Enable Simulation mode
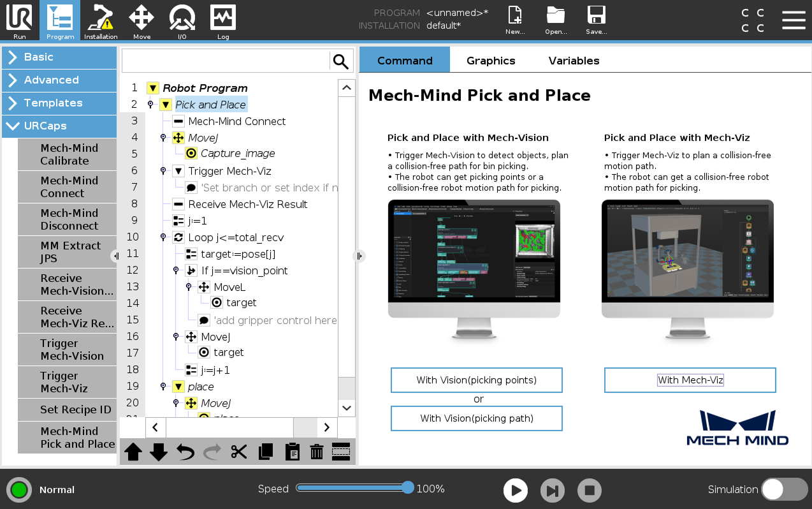 [x=785, y=489]
